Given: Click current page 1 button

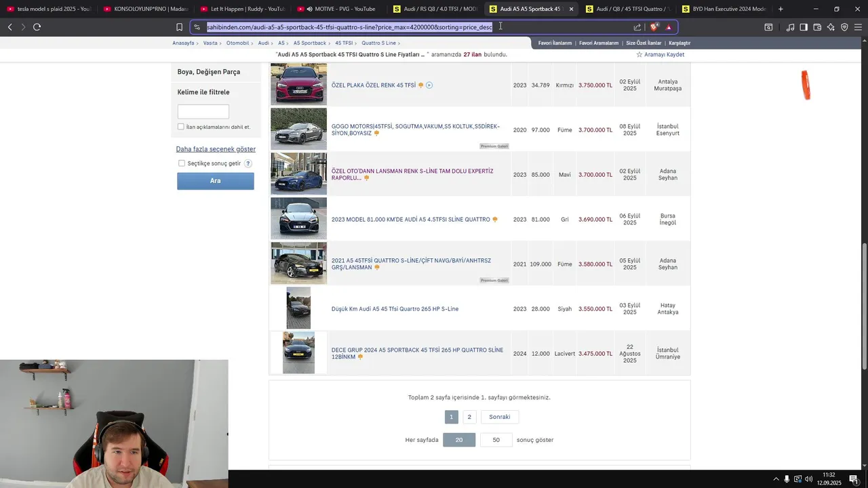Looking at the screenshot, I should 451,417.
